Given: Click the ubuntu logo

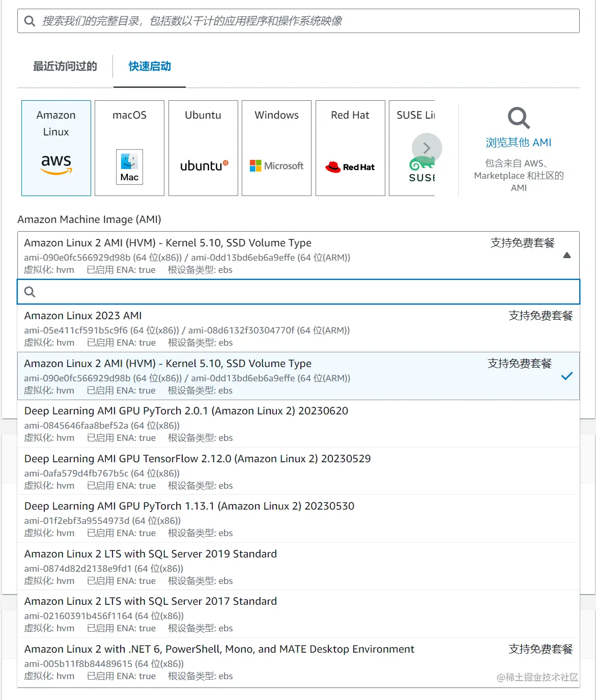Looking at the screenshot, I should pyautogui.click(x=204, y=165).
